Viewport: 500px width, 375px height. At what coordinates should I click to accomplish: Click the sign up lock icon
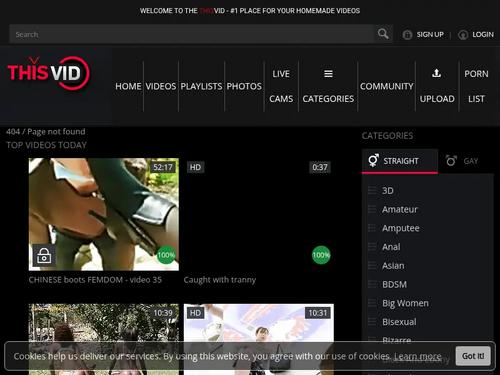pos(407,35)
